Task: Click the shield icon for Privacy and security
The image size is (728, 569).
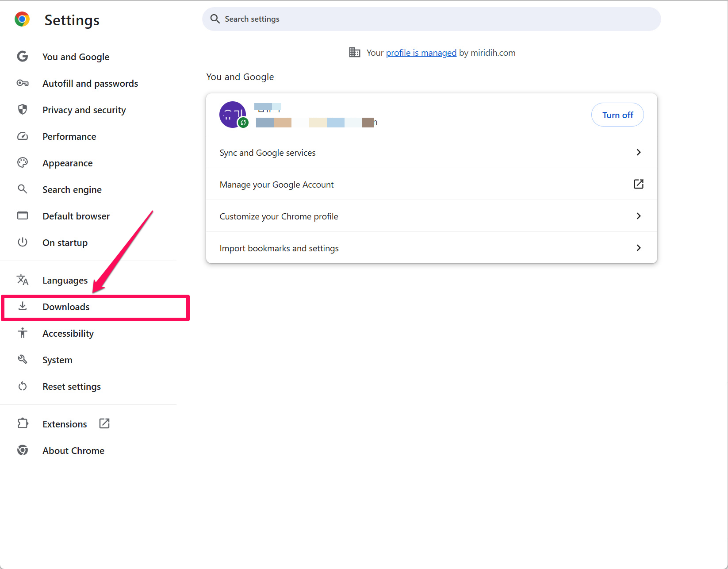Action: coord(23,110)
